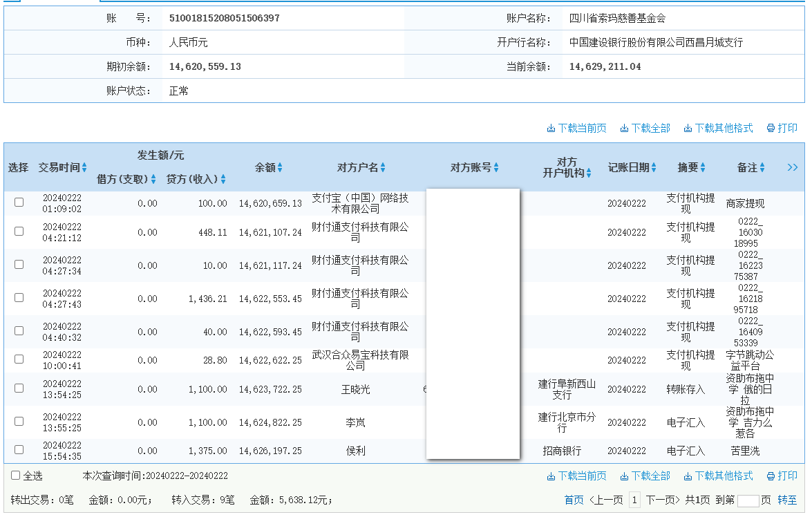Select the 1,436.21 credit amount
The image size is (812, 517).
pyautogui.click(x=207, y=299)
